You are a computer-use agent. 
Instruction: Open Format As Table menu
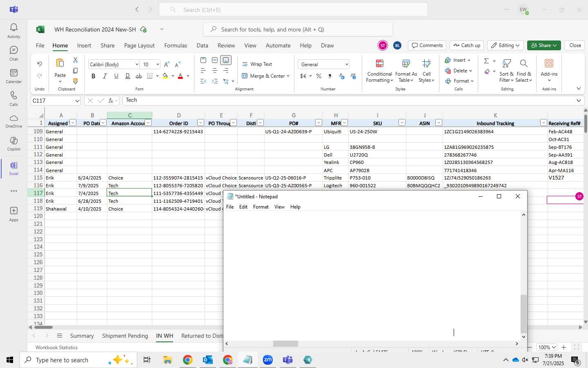[406, 71]
